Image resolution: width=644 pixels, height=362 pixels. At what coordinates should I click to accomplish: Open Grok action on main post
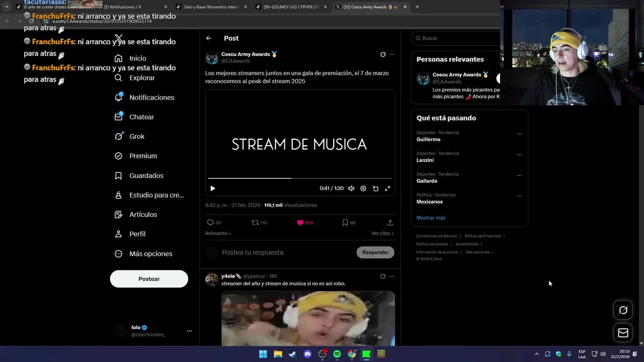[x=383, y=54]
